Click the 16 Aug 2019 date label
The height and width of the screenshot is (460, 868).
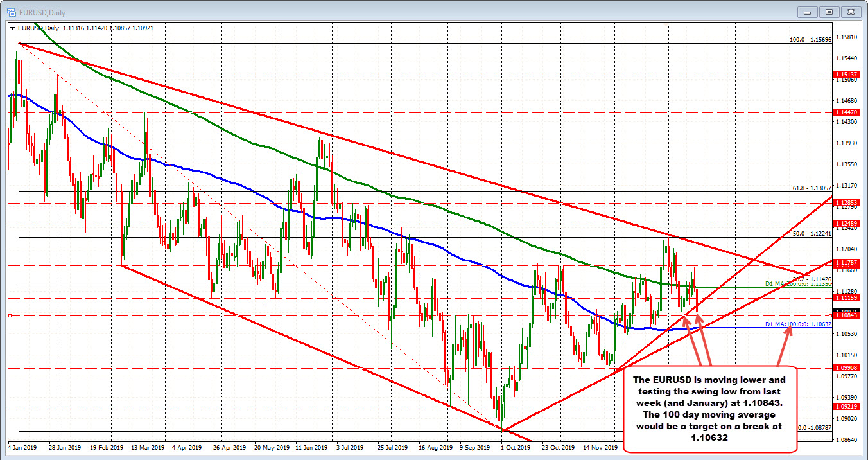tap(435, 447)
